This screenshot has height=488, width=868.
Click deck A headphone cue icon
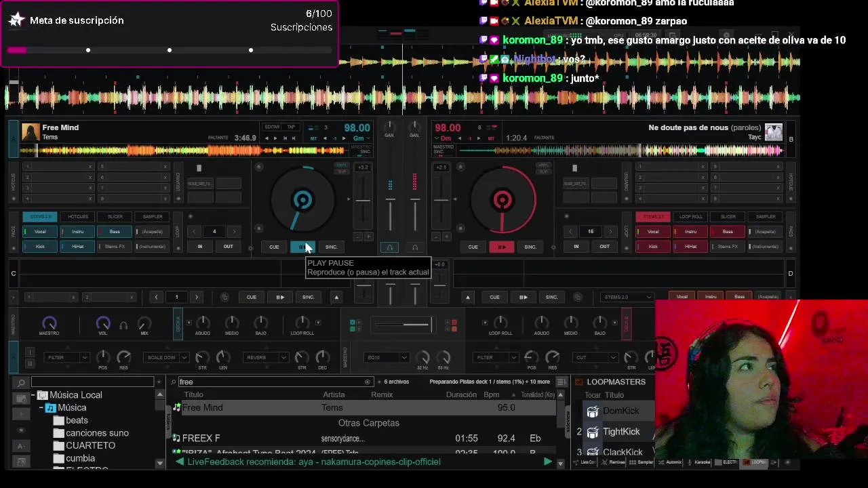[389, 247]
